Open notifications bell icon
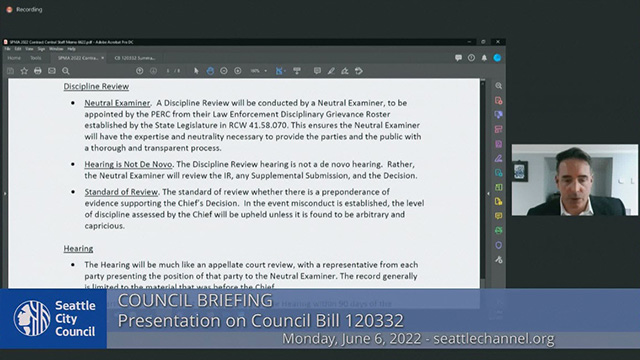 (484, 58)
